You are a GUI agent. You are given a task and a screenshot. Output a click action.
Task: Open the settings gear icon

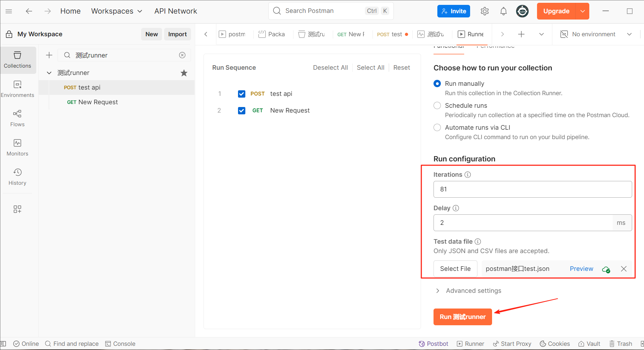pos(484,11)
